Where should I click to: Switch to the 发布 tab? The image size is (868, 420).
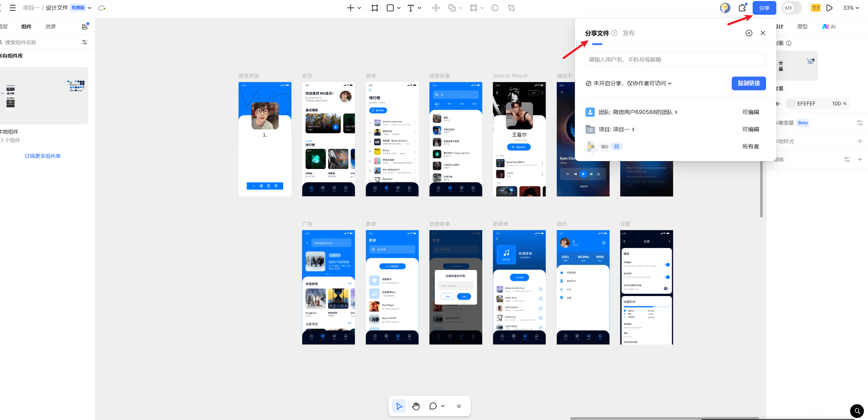coord(628,33)
